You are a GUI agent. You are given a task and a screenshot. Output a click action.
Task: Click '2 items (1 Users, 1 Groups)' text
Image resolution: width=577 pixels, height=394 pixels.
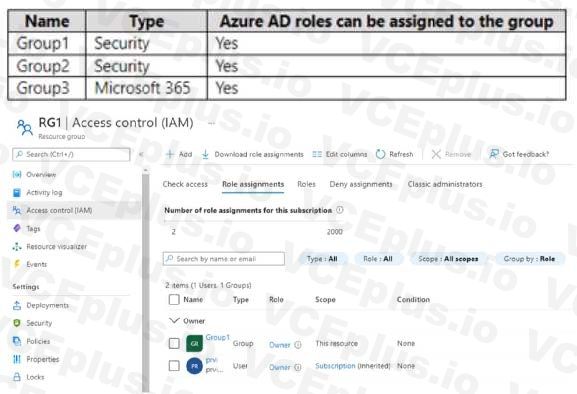click(x=208, y=285)
